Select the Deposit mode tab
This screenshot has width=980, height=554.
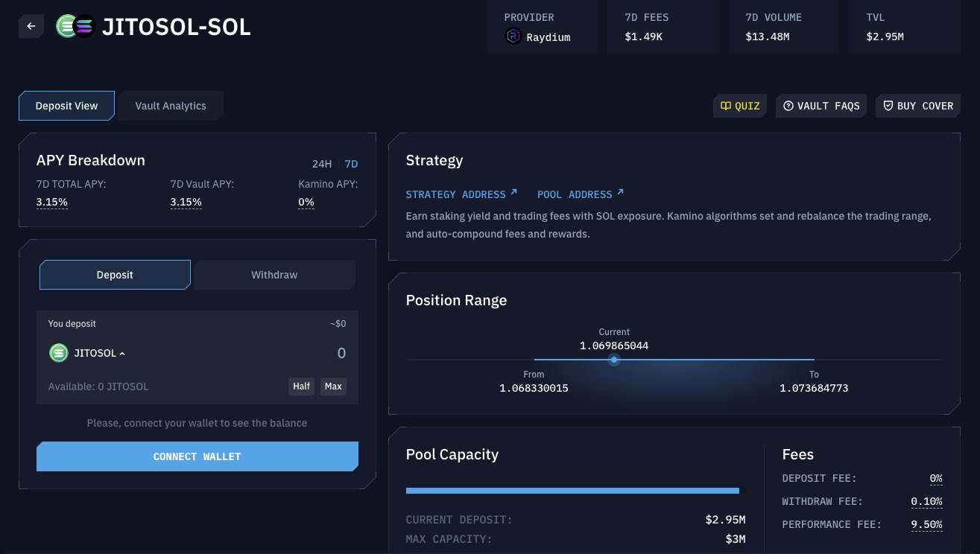(x=115, y=275)
